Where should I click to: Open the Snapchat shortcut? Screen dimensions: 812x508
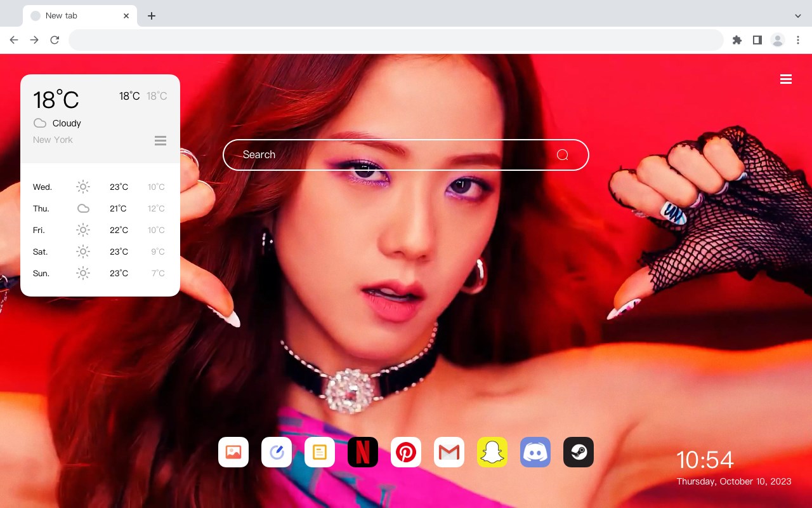click(x=492, y=452)
